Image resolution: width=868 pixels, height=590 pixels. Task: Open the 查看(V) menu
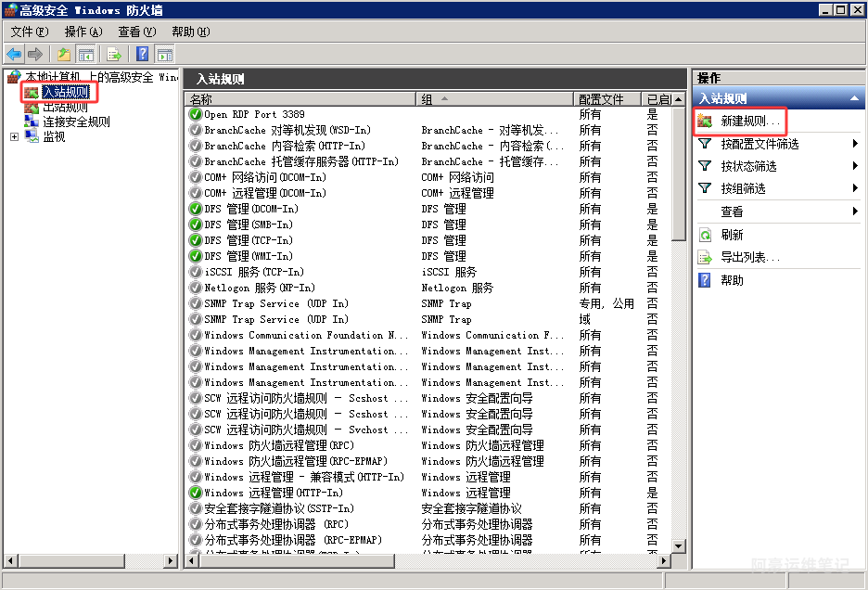coord(136,32)
